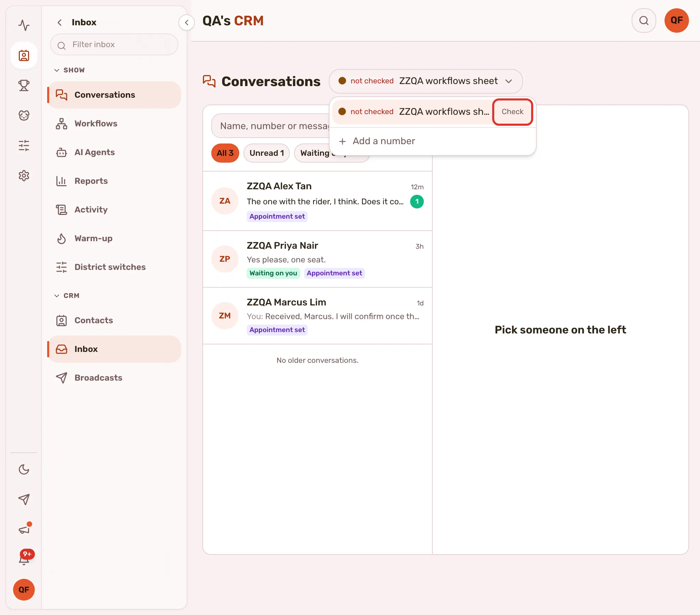This screenshot has height=615, width=700.
Task: Open the megaphone announcements icon
Action: click(24, 530)
